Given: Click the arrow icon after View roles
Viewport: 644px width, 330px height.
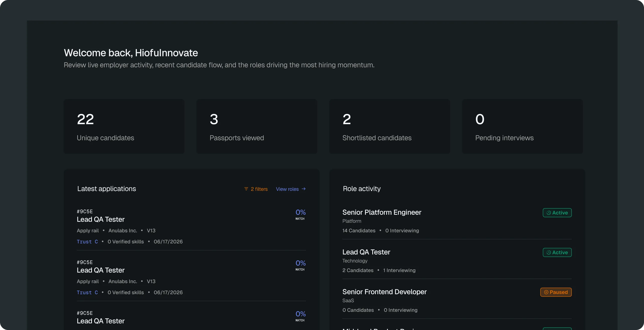Looking at the screenshot, I should (x=304, y=189).
